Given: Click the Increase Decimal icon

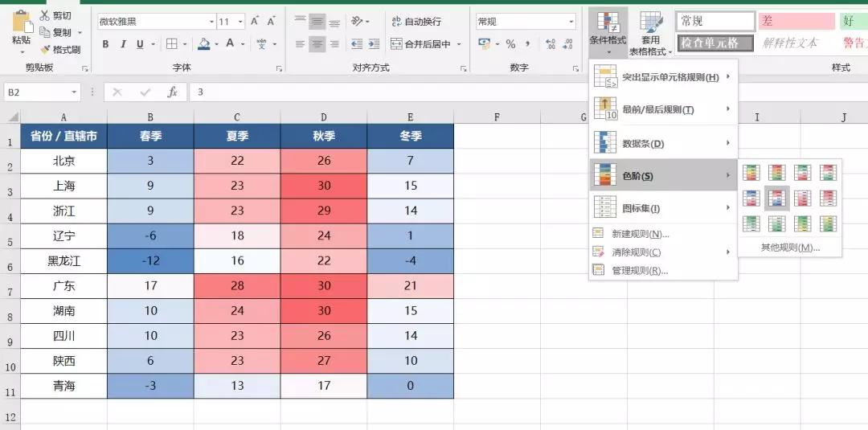Looking at the screenshot, I should click(x=551, y=44).
